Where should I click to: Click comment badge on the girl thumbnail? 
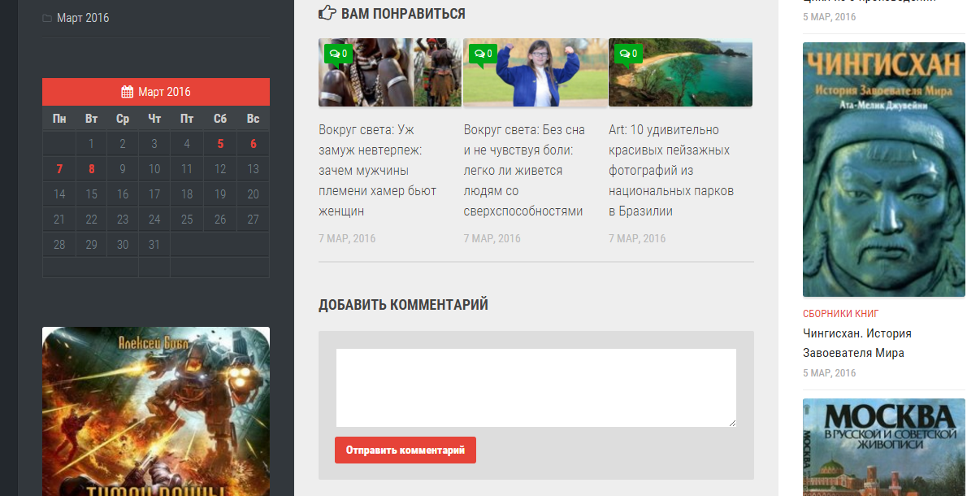point(483,54)
